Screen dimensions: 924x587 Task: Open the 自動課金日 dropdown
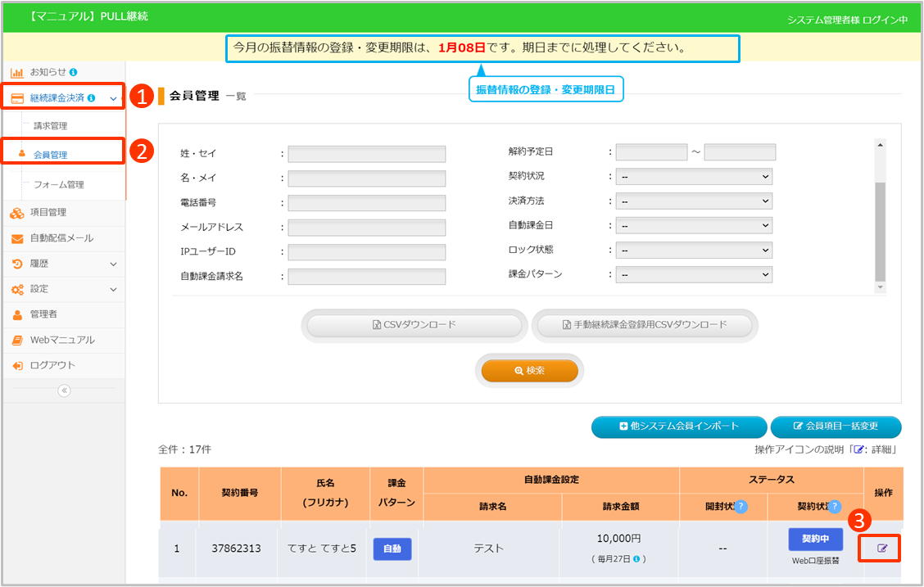pyautogui.click(x=693, y=226)
